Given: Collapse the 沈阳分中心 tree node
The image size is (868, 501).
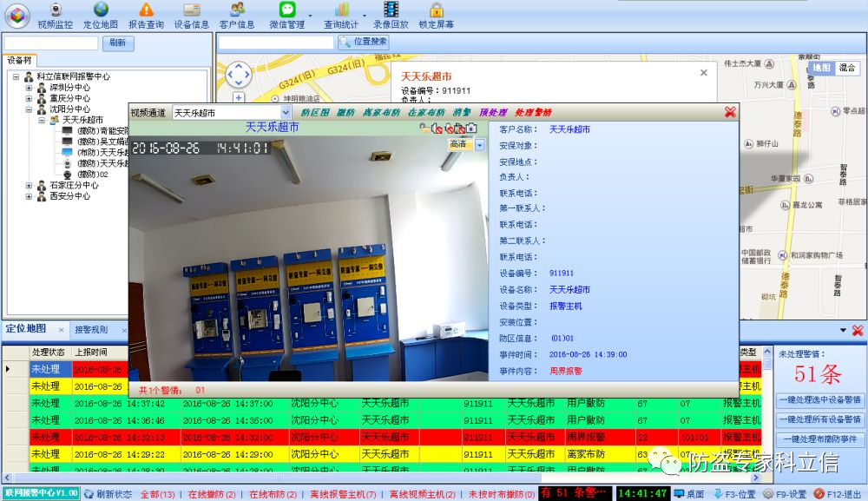Looking at the screenshot, I should 29,109.
